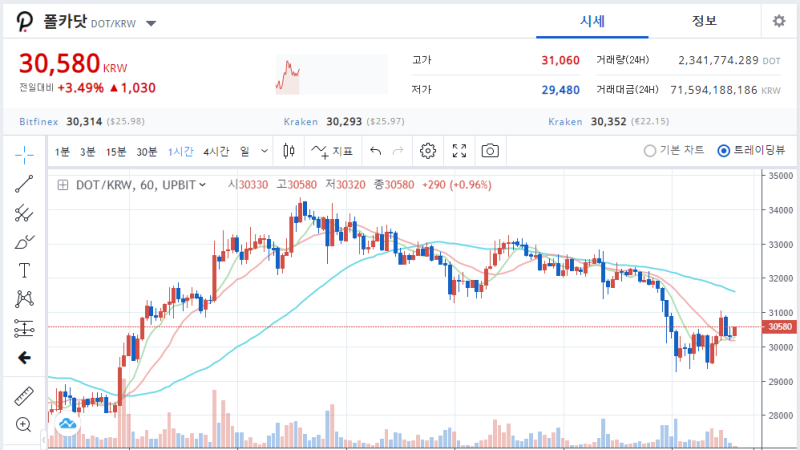Click the high price value 31,060

click(x=560, y=60)
